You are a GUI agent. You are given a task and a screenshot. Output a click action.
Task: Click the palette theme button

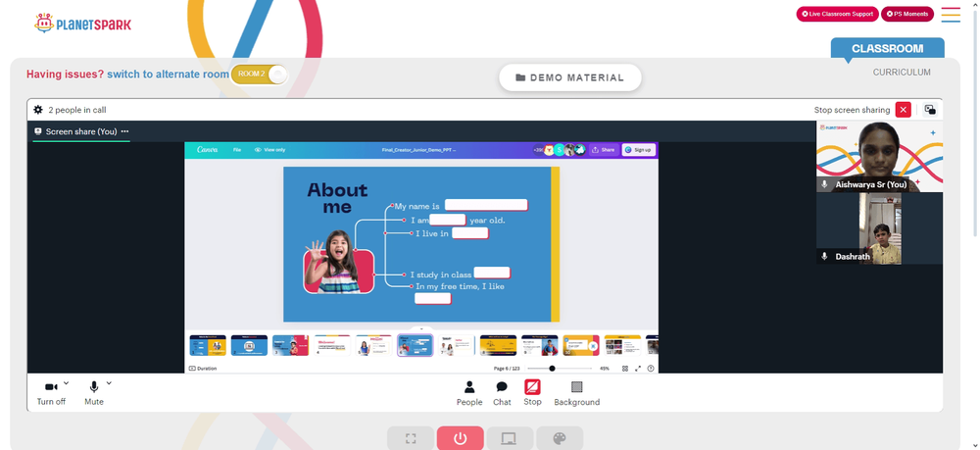(560, 438)
